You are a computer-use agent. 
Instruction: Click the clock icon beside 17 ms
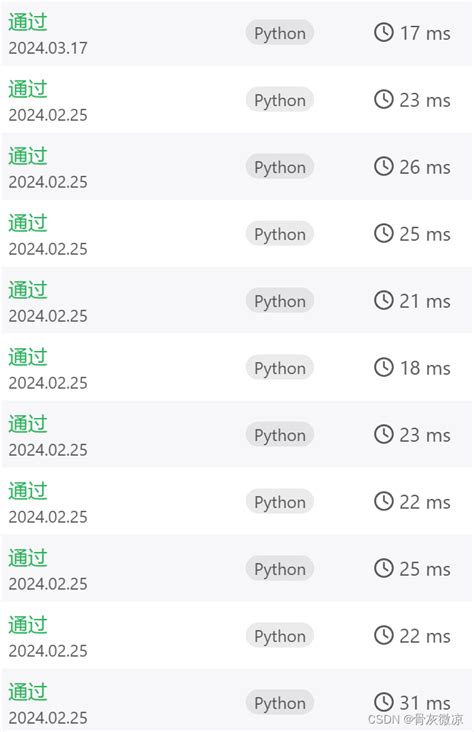pyautogui.click(x=384, y=33)
